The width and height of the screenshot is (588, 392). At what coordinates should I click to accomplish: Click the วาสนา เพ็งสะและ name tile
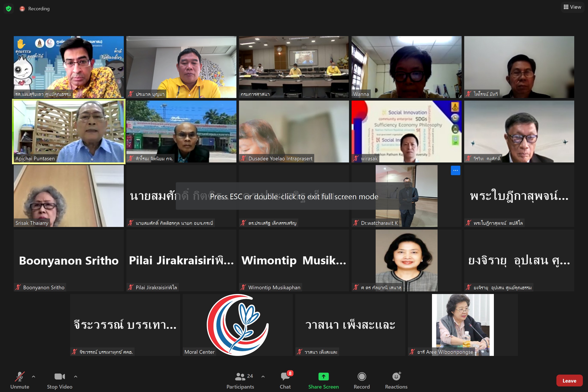[x=350, y=325]
